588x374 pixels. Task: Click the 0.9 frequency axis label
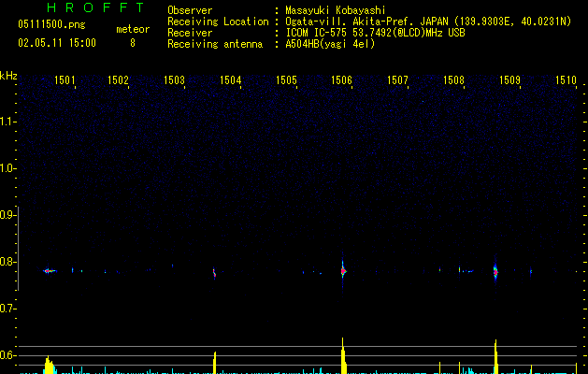click(x=7, y=215)
